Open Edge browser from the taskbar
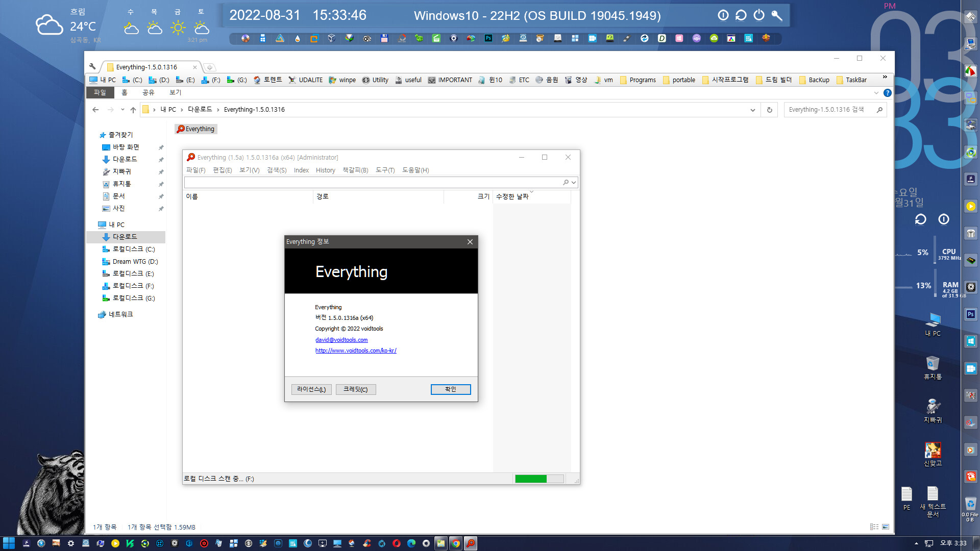This screenshot has width=980, height=551. pyautogui.click(x=411, y=543)
